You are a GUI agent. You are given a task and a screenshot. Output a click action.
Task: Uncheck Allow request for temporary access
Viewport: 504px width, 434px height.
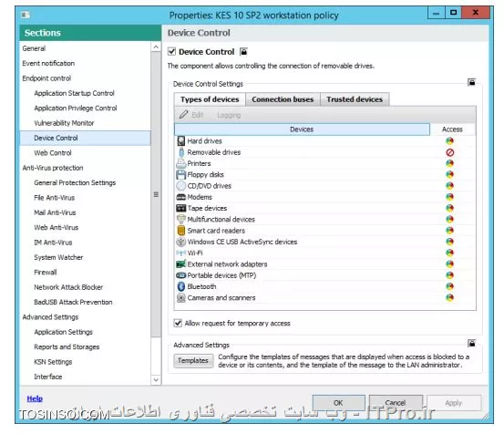click(x=178, y=323)
